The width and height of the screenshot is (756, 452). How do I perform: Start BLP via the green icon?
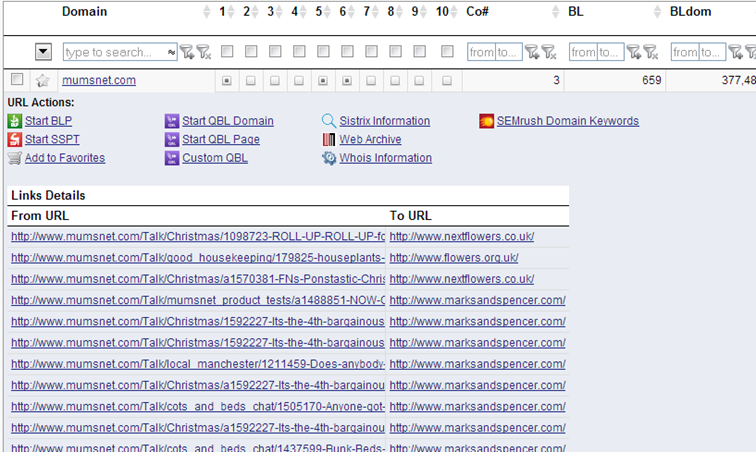[14, 121]
